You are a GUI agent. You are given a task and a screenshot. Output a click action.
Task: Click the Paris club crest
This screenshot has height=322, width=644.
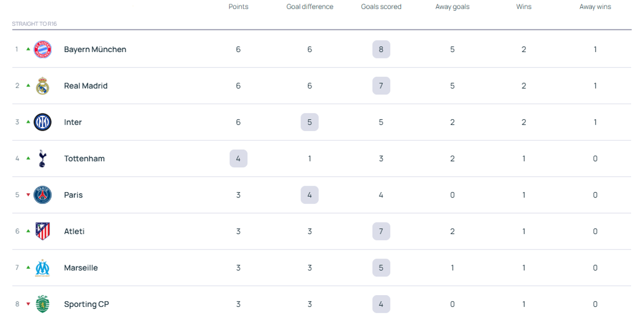[42, 195]
